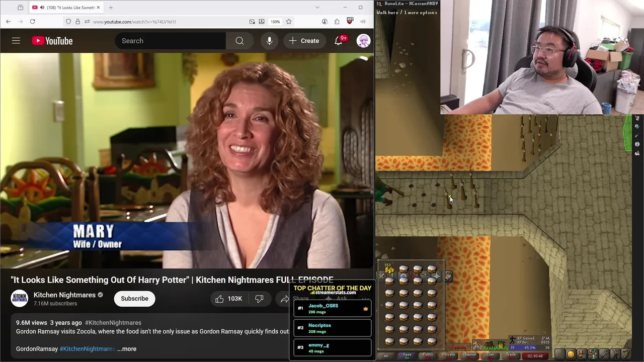This screenshot has height=362, width=644.
Task: Open the YouTube hamburger guide menu
Action: (x=16, y=41)
